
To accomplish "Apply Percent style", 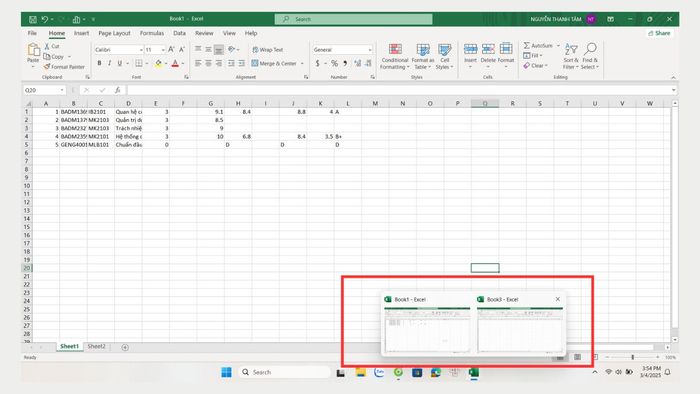I will [x=334, y=63].
